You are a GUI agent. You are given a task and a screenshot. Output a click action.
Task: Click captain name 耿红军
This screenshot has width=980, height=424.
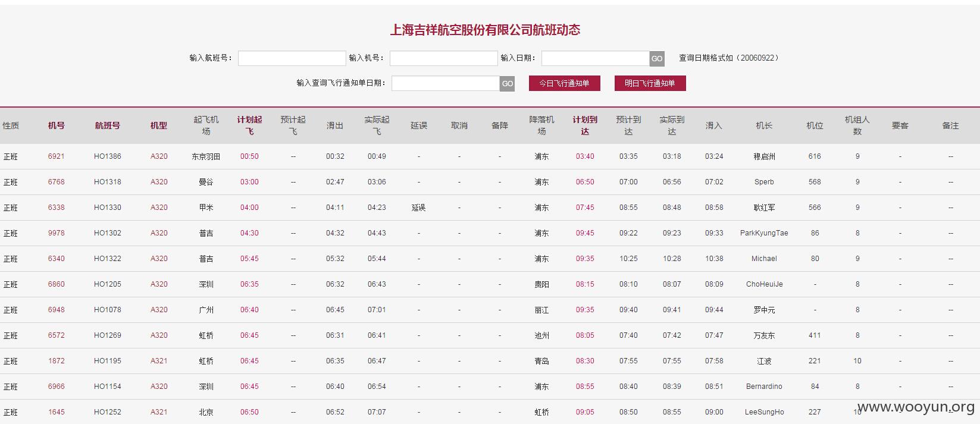(764, 208)
